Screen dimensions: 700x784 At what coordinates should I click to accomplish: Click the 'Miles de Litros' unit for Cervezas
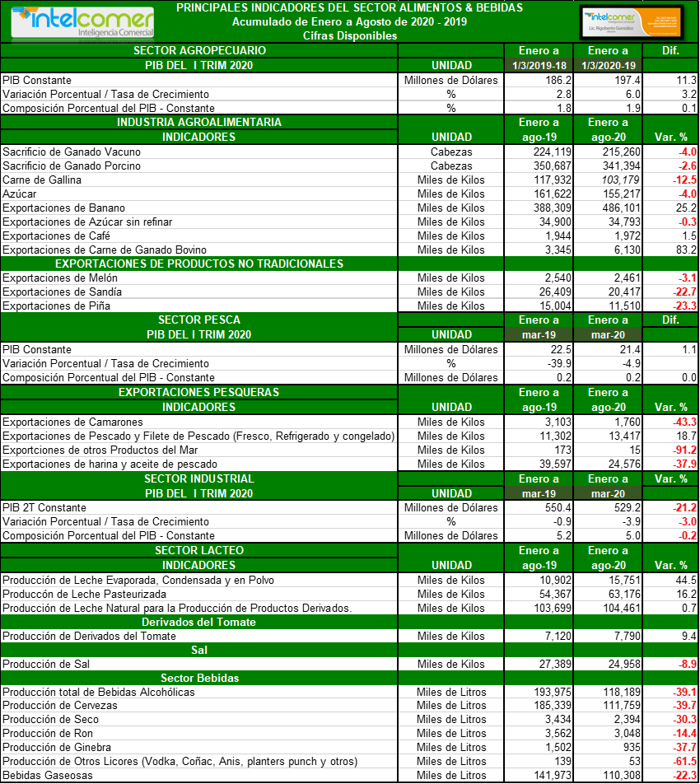tap(451, 706)
